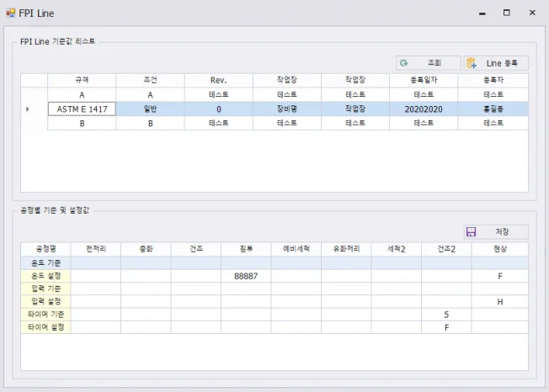Select the third row with 규격 value B
The height and width of the screenshot is (392, 549).
[x=82, y=123]
